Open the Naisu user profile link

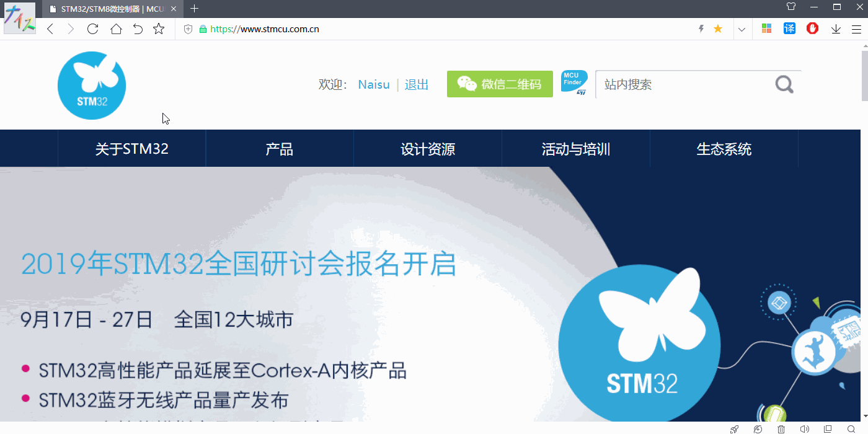(374, 85)
